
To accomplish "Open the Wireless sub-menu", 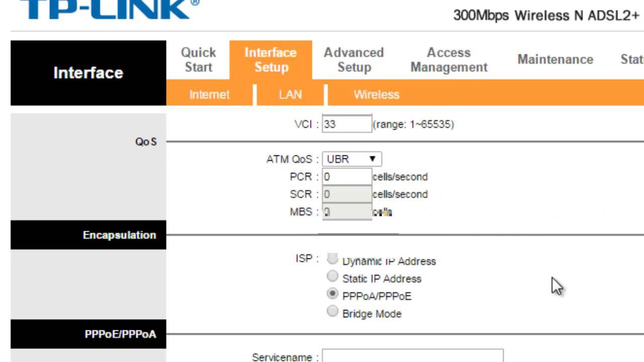I will coord(376,95).
